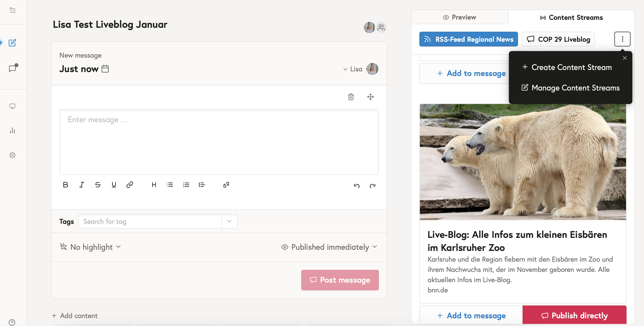The width and height of the screenshot is (644, 326).
Task: Switch to the Preview tab
Action: [x=459, y=17]
